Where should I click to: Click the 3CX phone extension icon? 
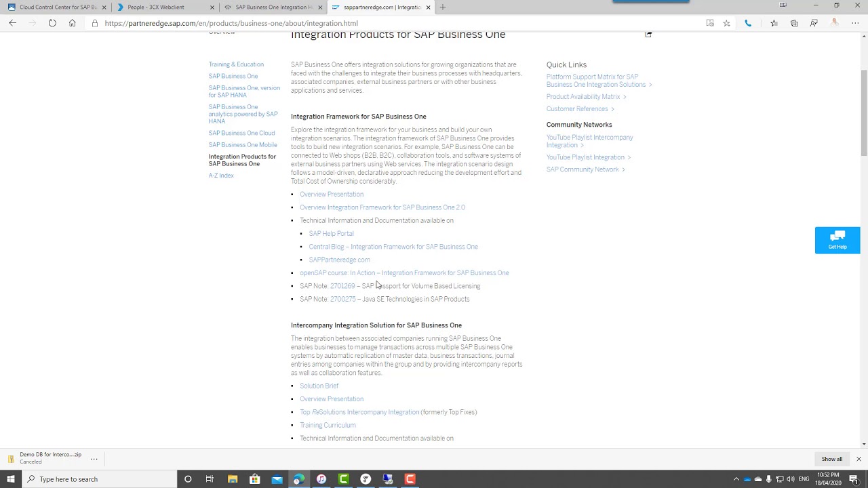[748, 23]
